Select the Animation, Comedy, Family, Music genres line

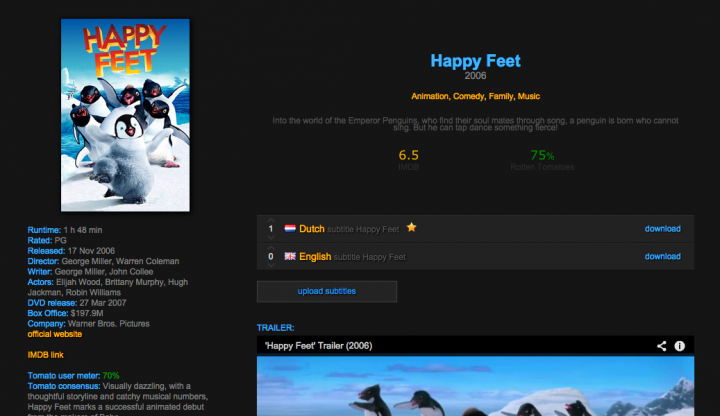pos(475,96)
